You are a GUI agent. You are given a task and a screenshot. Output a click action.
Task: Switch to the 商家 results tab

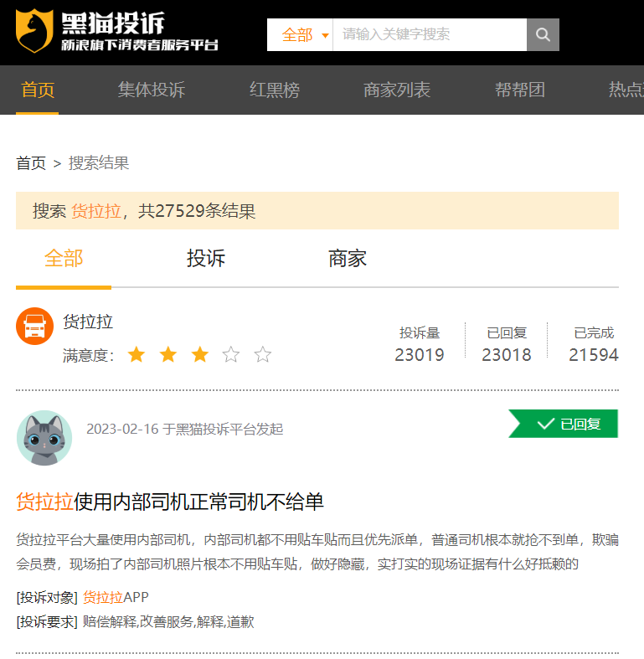click(348, 258)
